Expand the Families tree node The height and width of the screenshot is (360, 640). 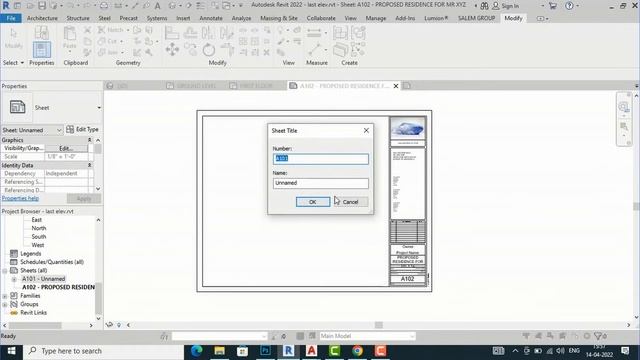[5, 296]
